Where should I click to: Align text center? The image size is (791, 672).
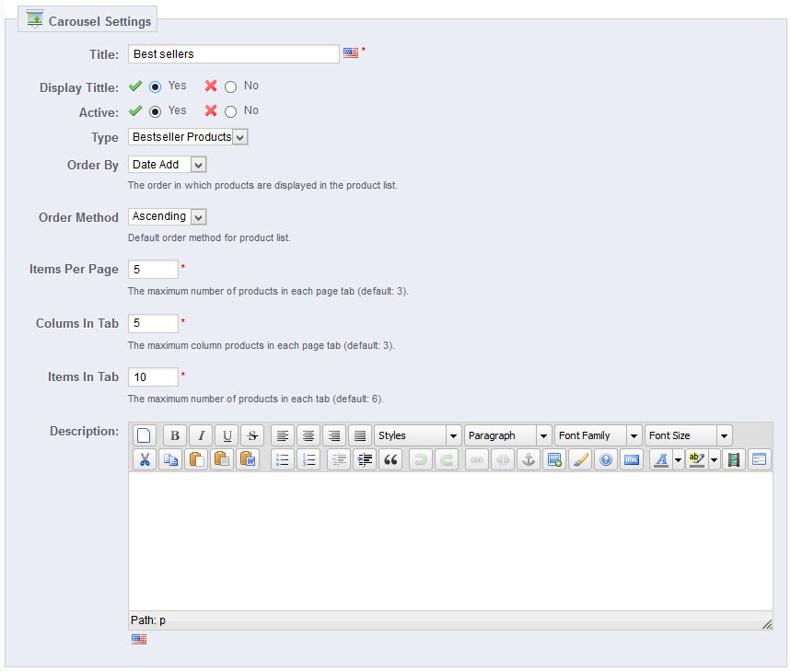click(x=308, y=435)
